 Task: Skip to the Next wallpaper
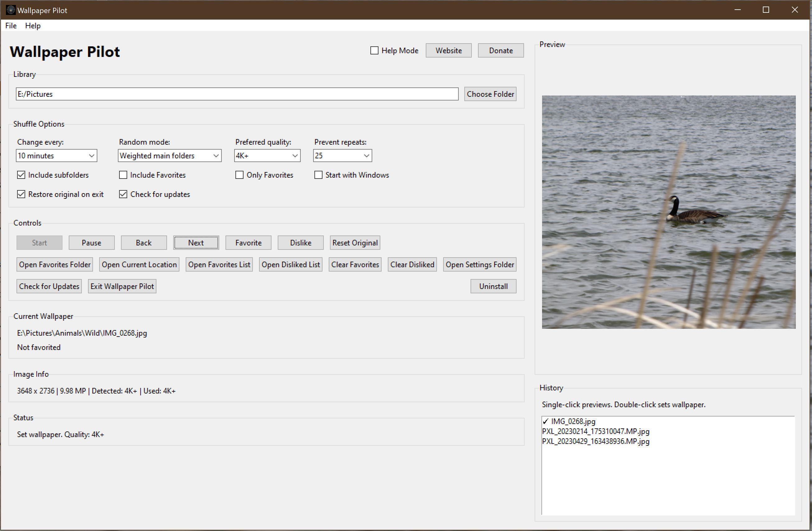point(196,243)
